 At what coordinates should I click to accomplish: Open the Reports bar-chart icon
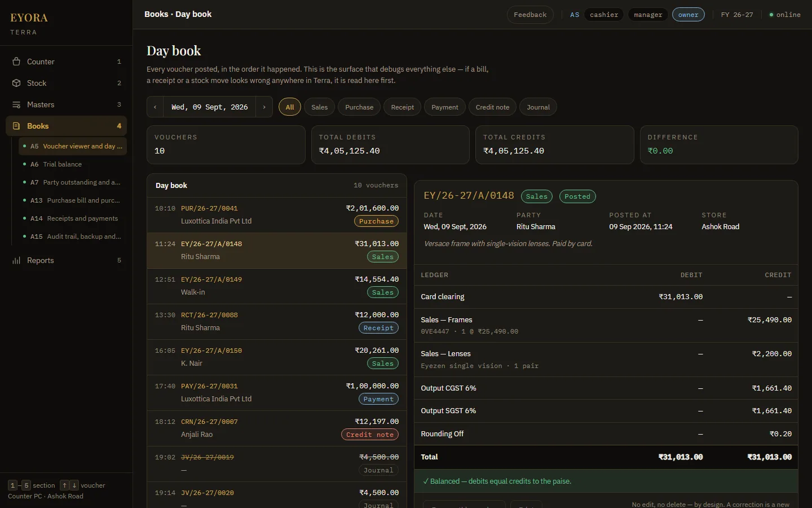pos(16,260)
